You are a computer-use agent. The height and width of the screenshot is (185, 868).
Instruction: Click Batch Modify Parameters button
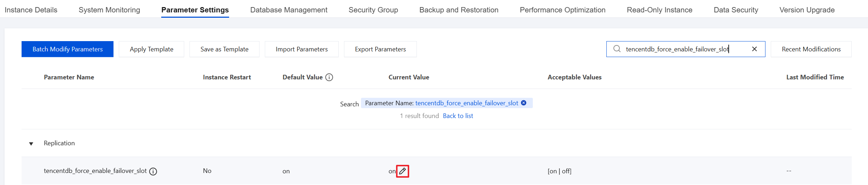point(68,49)
